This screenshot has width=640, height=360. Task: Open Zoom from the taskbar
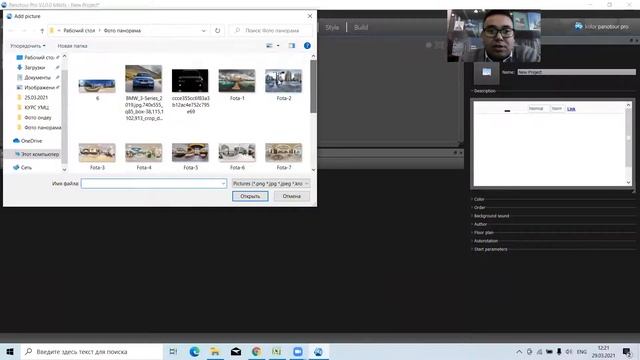tap(298, 351)
